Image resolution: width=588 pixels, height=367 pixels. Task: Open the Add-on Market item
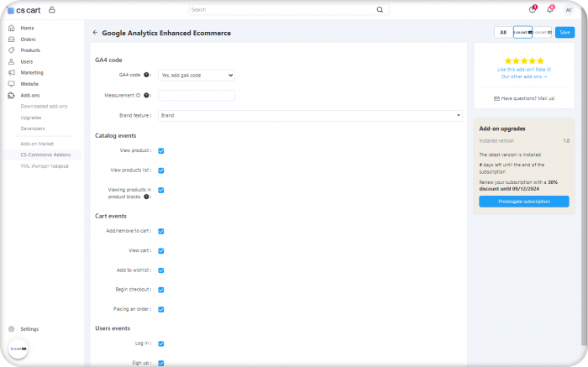(x=37, y=144)
